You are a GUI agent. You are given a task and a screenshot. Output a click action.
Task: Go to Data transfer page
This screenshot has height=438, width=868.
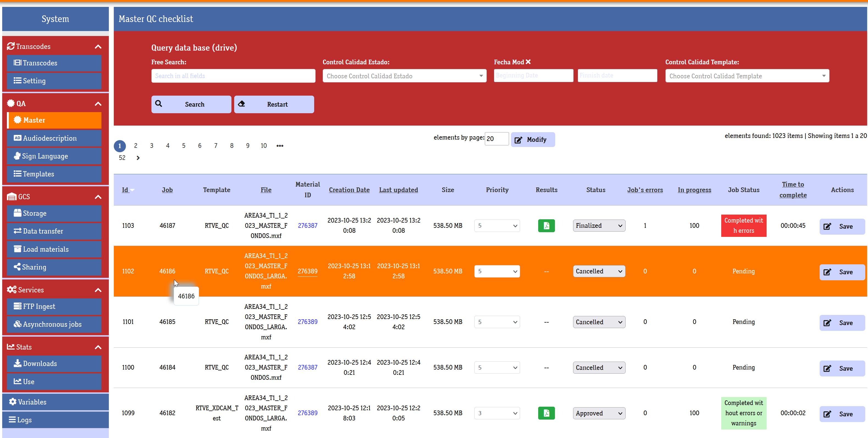click(x=54, y=231)
